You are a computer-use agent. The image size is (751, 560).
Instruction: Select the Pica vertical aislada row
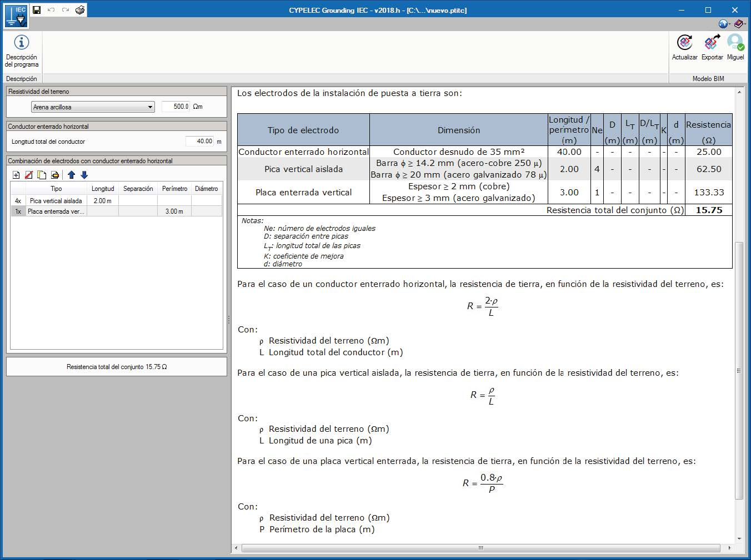click(116, 201)
